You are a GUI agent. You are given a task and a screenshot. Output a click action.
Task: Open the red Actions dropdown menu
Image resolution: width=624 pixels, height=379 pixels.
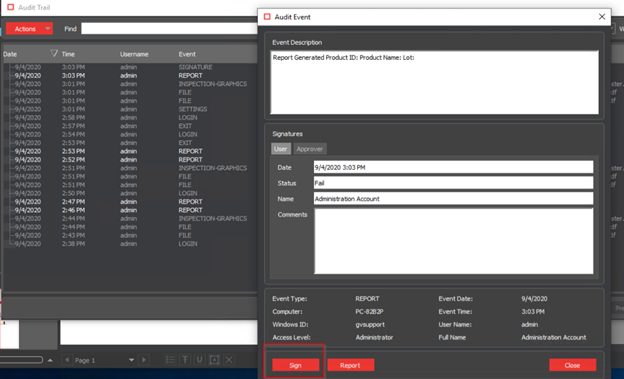point(29,29)
